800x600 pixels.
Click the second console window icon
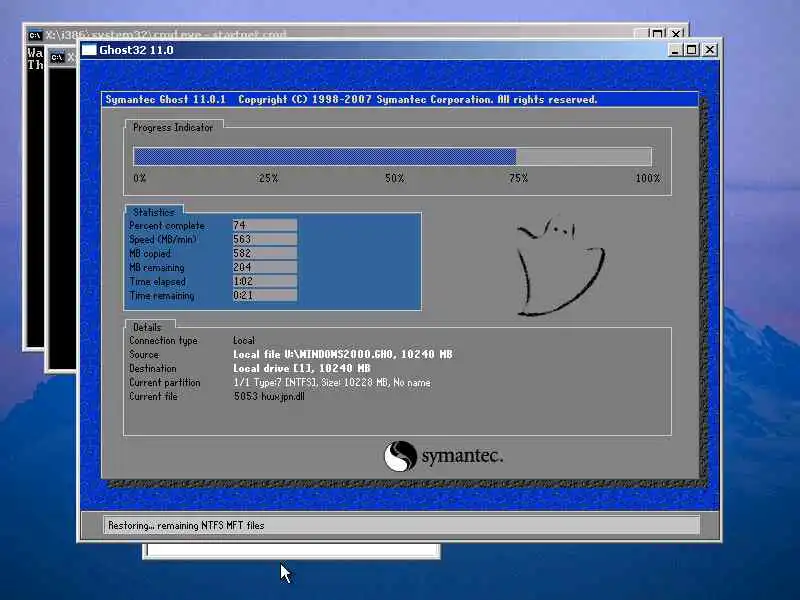(57, 57)
